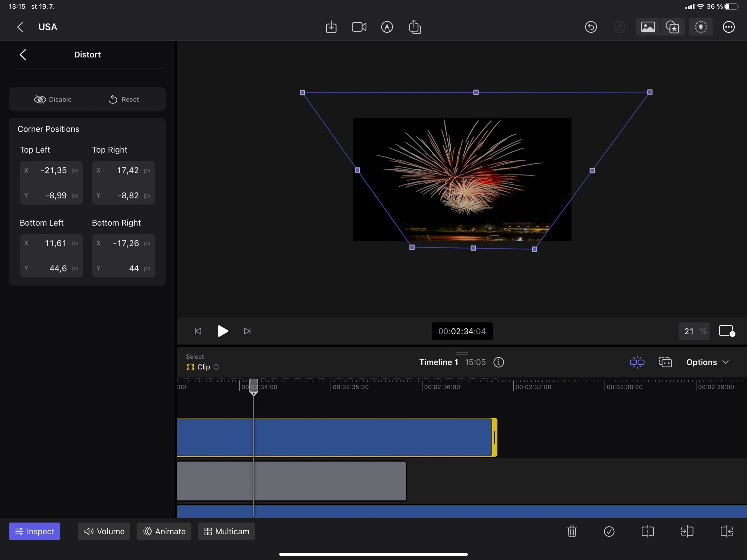Delete clip with trash icon

pos(572,531)
